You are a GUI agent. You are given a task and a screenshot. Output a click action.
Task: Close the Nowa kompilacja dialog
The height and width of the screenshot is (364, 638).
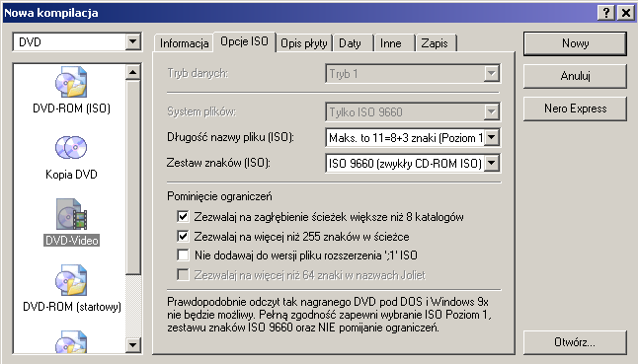coord(625,13)
